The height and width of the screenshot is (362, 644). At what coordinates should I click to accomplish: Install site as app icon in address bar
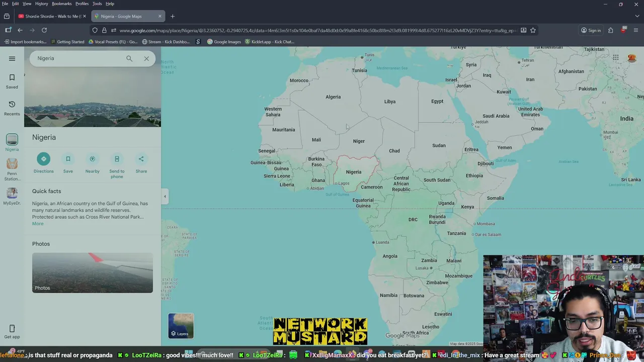coord(524,30)
